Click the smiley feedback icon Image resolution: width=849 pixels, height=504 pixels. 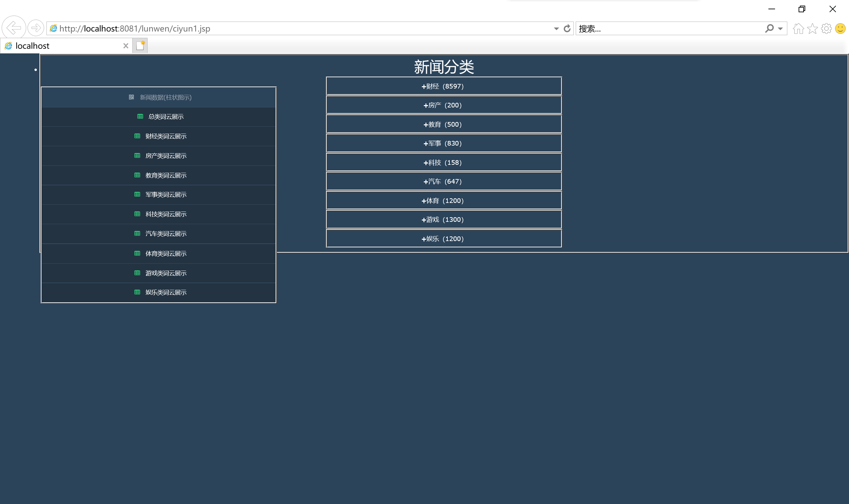(840, 29)
